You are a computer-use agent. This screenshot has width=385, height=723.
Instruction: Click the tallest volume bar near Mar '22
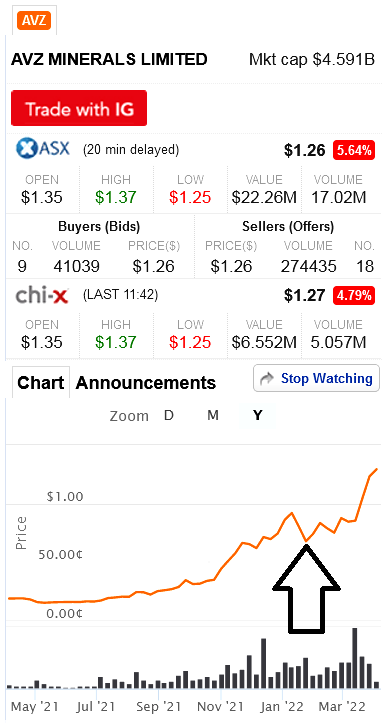355,658
